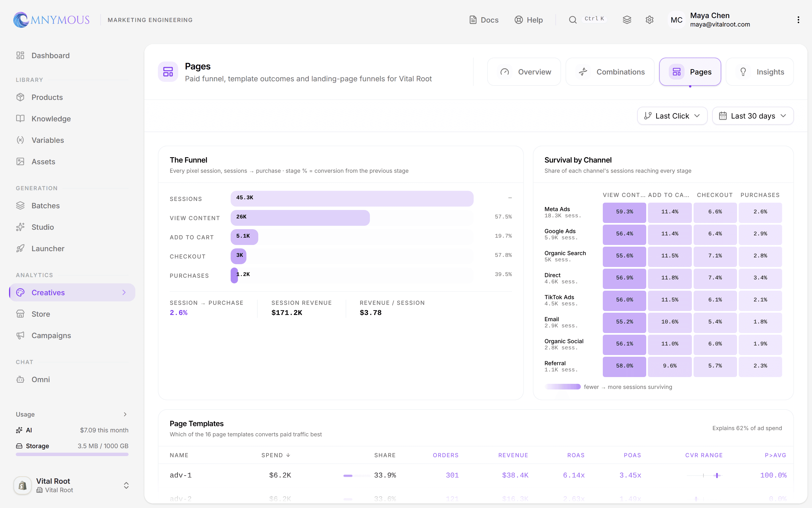Screen dimensions: 812x508
Task: Switch to the Insights tab
Action: tap(760, 72)
